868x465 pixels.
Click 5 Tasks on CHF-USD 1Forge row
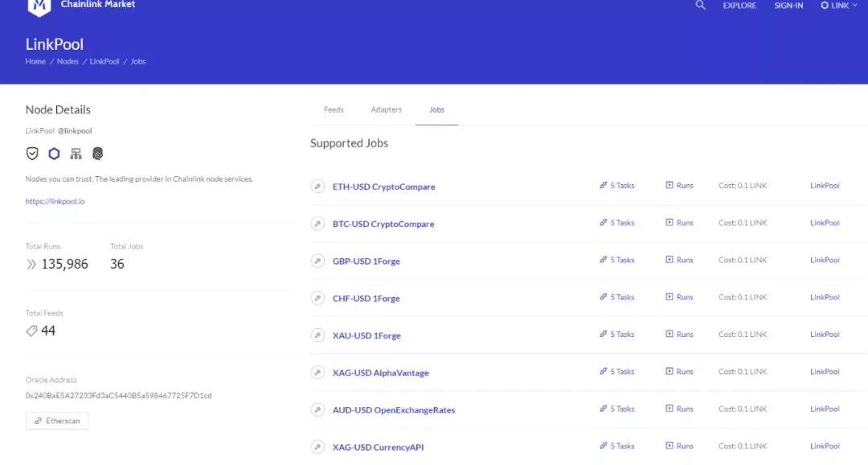[x=616, y=297]
